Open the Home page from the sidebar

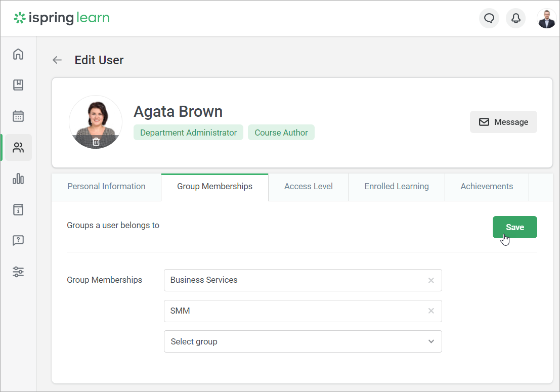(18, 54)
